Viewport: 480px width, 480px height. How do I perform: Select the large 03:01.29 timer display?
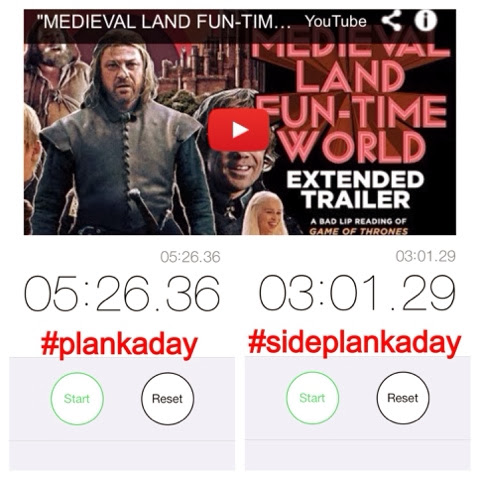tap(357, 293)
